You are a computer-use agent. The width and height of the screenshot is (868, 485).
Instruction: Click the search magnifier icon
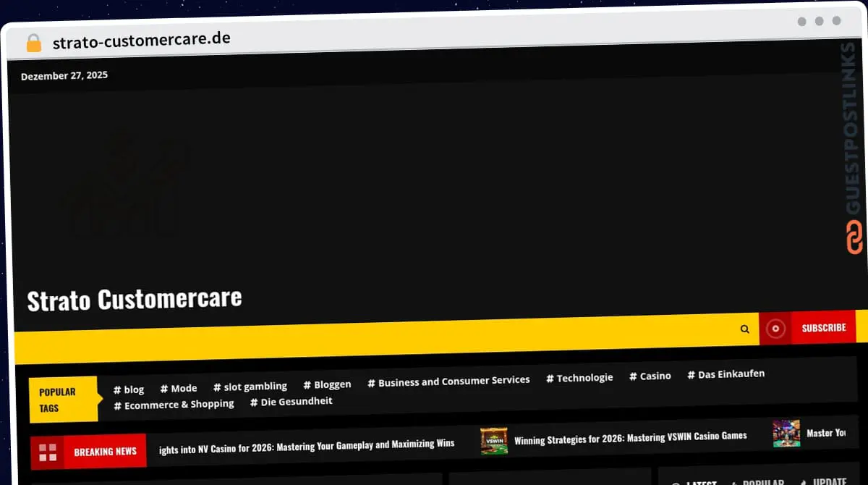click(x=744, y=328)
